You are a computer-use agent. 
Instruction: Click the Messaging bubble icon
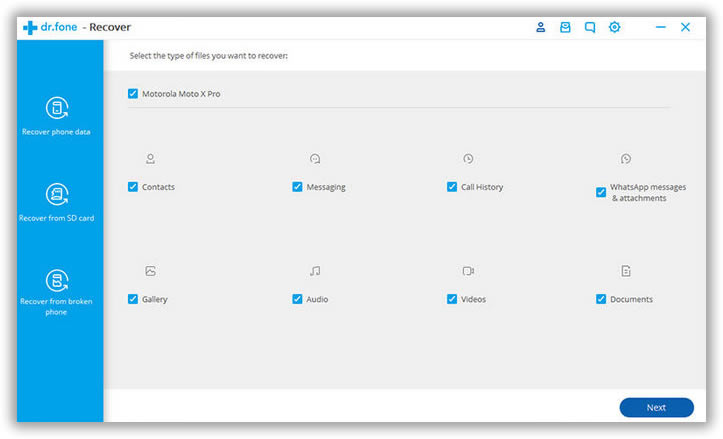[315, 159]
